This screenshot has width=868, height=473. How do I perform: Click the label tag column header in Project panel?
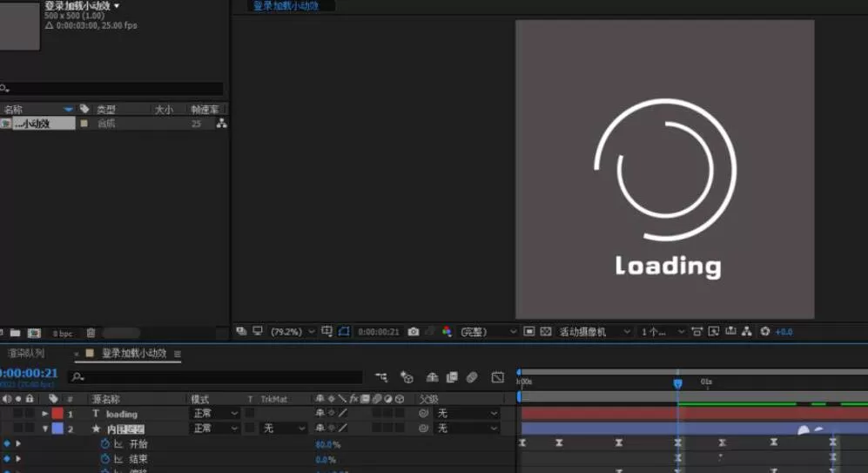(x=84, y=109)
